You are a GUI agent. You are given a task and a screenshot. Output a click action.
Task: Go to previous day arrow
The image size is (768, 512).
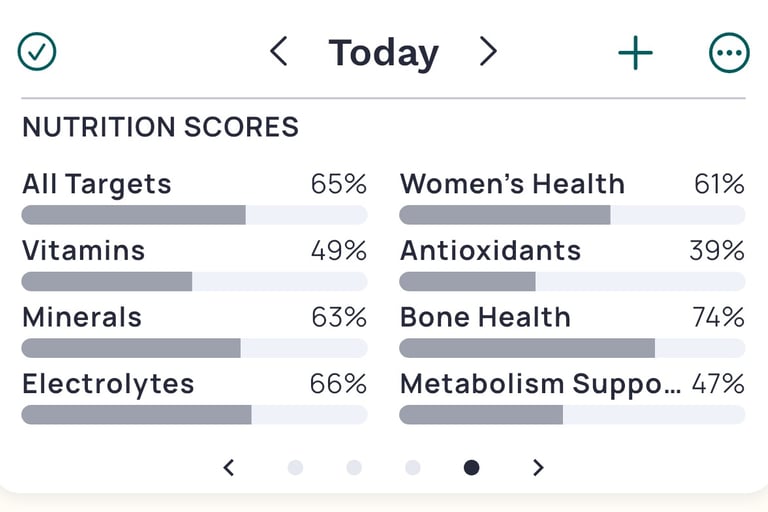click(x=279, y=52)
